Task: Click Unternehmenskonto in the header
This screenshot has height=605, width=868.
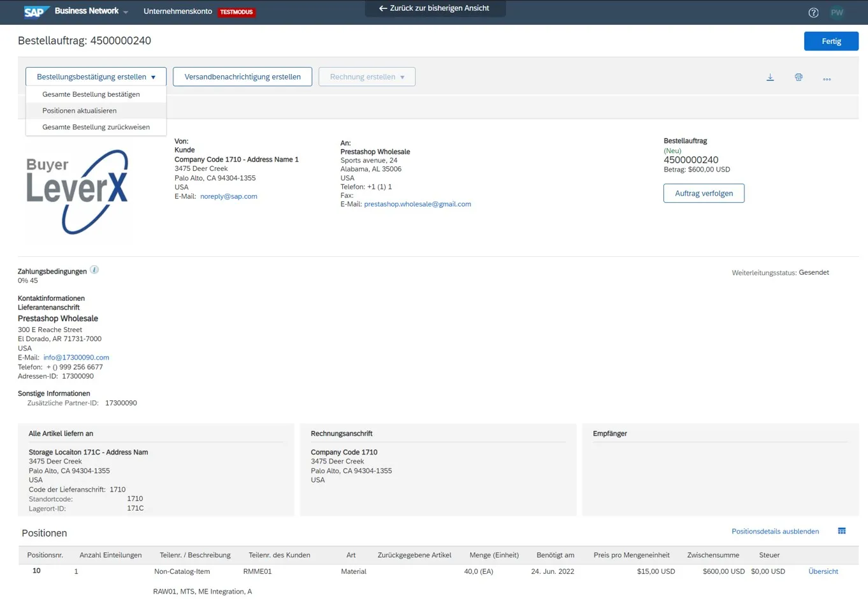Action: click(178, 11)
